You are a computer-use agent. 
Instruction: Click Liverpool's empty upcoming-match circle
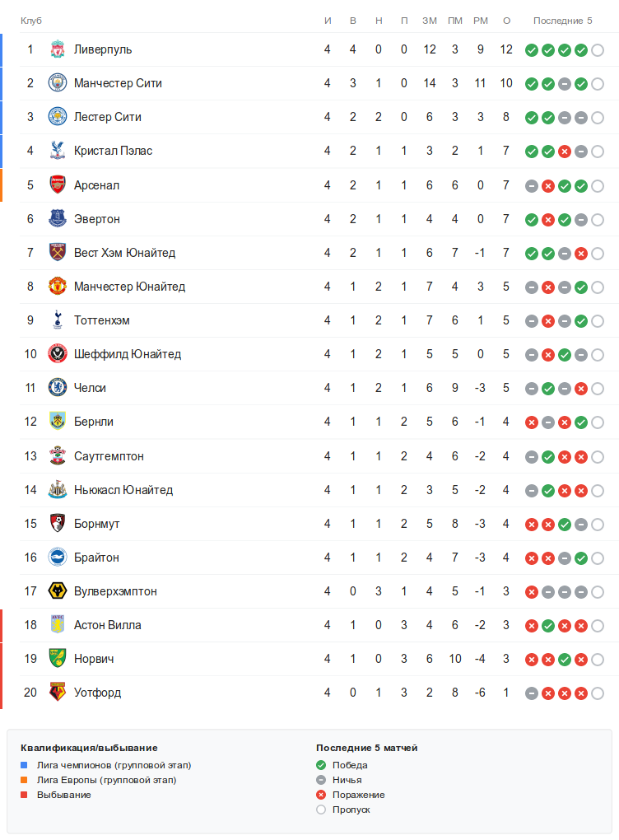598,50
